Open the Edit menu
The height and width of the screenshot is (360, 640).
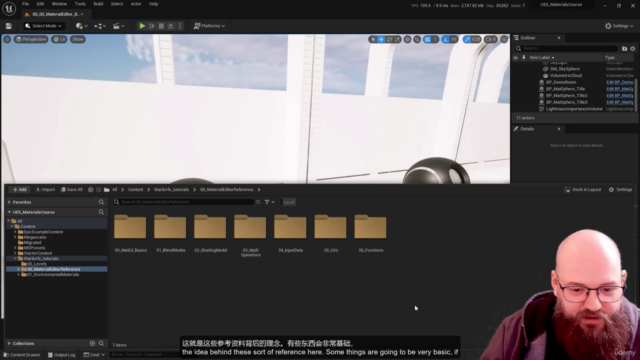click(40, 4)
